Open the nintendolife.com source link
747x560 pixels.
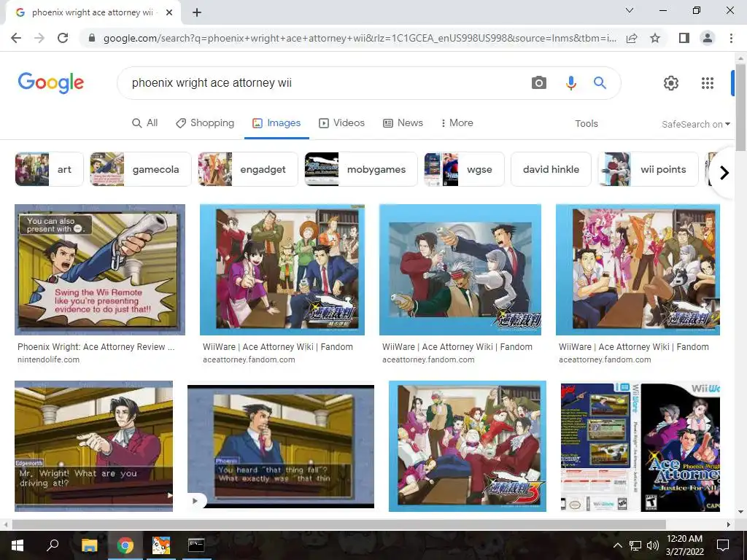pyautogui.click(x=48, y=359)
